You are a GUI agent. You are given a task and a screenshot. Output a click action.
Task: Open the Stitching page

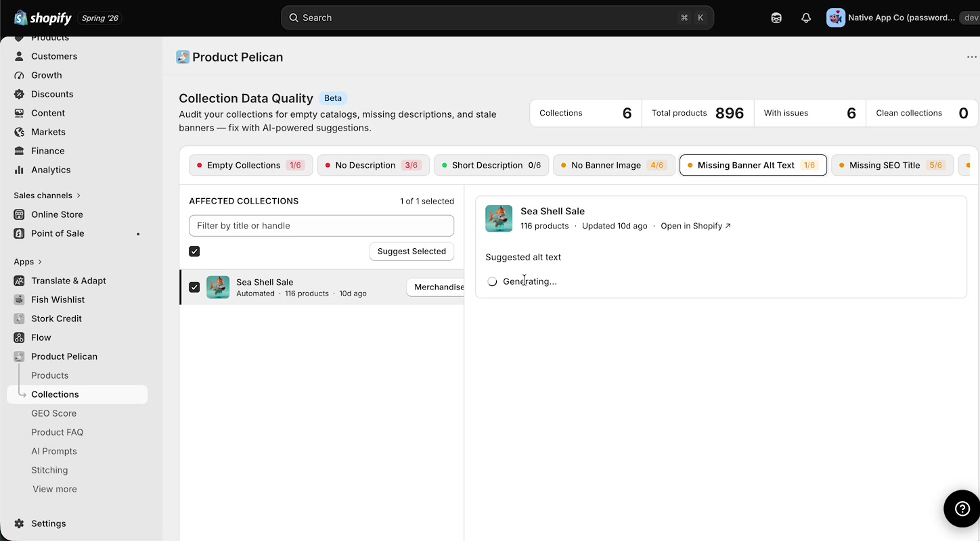point(49,470)
